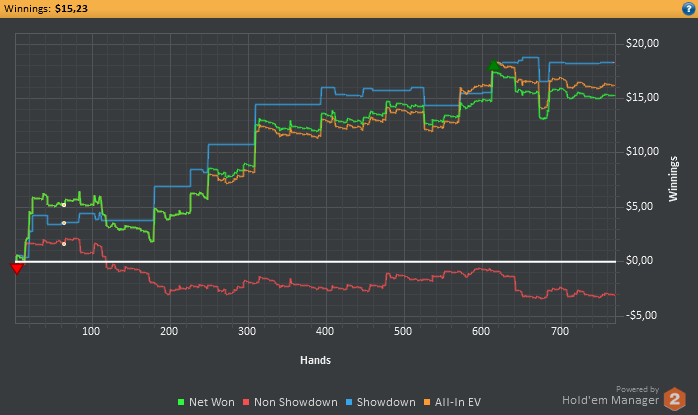
Task: Click the 100 hands x-axis label
Action: [91, 331]
